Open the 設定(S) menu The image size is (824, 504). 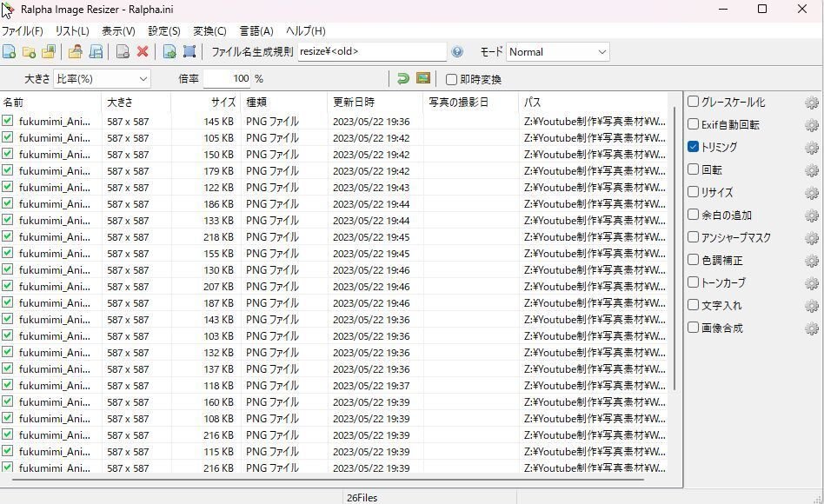[164, 31]
